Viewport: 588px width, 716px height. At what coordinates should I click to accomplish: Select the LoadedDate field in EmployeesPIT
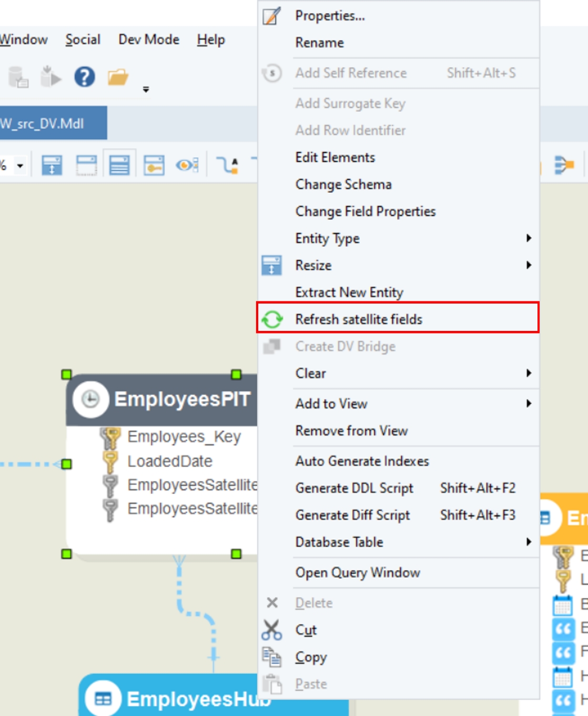(170, 461)
